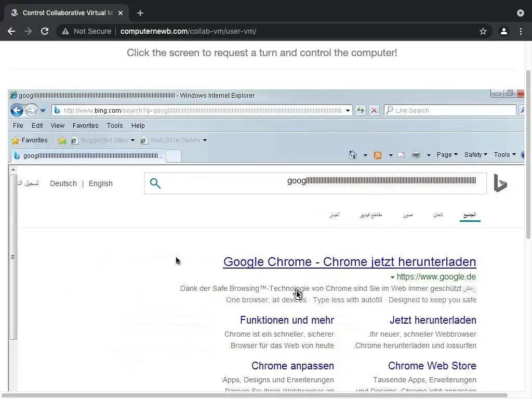Click the IE page scroll up arrow
The width and height of the screenshot is (532, 399).
pos(13,169)
